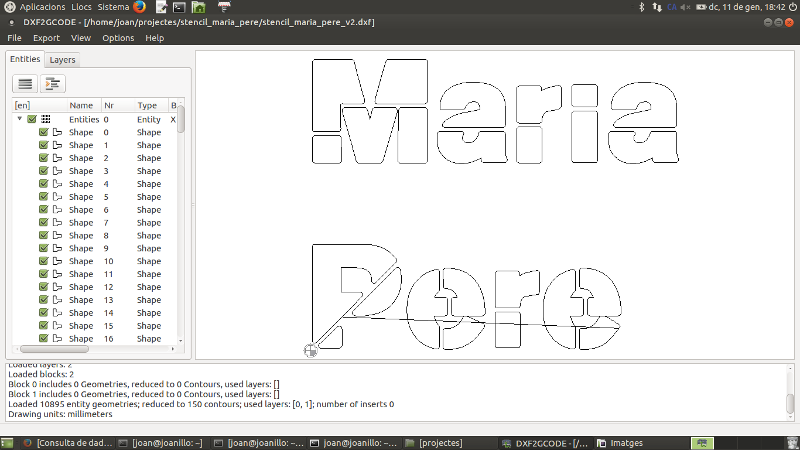Disable the Shape 10 checkbox
Image resolution: width=800 pixels, height=450 pixels.
[x=43, y=261]
